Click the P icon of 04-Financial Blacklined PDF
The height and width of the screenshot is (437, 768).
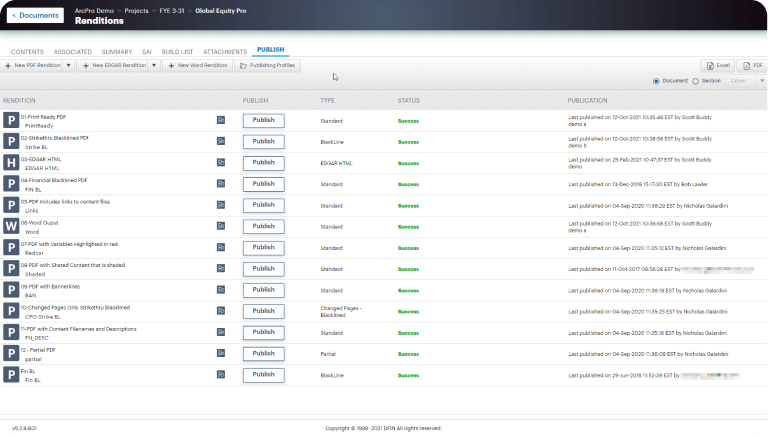[11, 184]
